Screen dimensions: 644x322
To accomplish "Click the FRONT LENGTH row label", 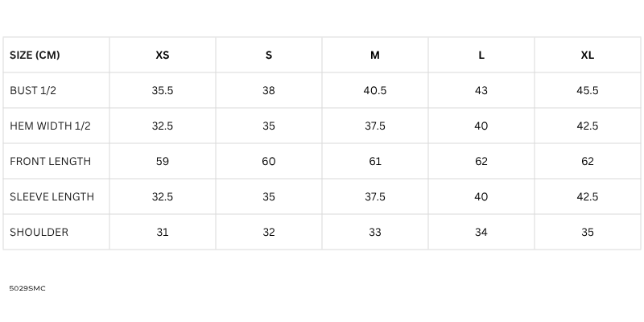I will [50, 162].
